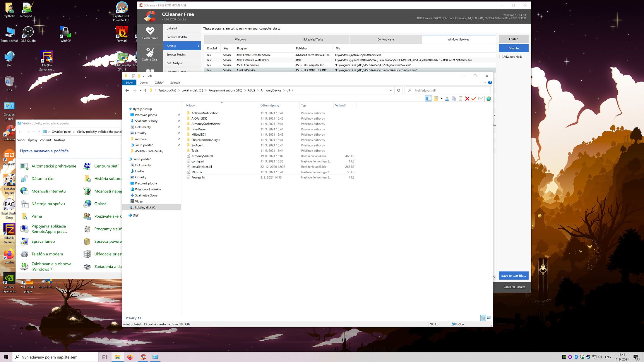Click the Disable button in CCleaner
644x362 pixels.
tap(513, 48)
